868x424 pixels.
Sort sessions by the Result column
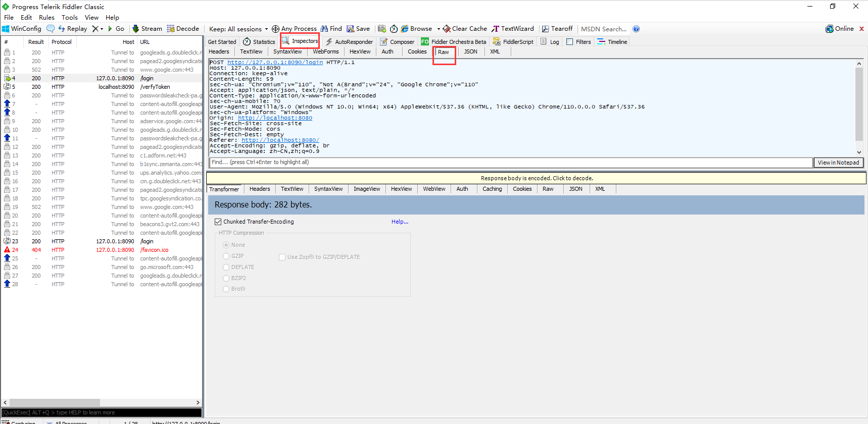coord(36,42)
